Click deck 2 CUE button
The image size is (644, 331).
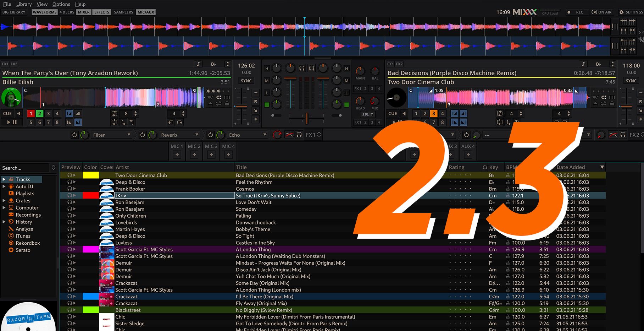pyautogui.click(x=393, y=114)
